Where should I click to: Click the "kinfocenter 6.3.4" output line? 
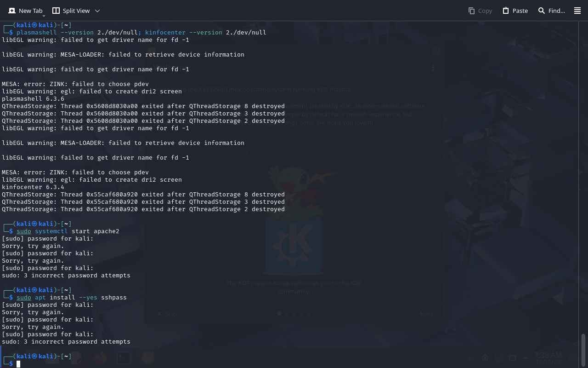click(33, 187)
